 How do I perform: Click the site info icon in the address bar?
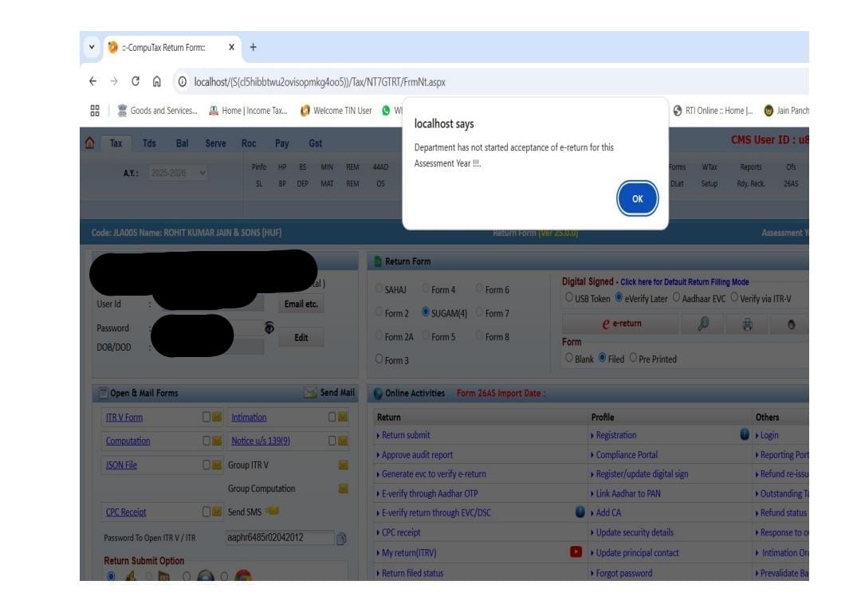[x=183, y=82]
